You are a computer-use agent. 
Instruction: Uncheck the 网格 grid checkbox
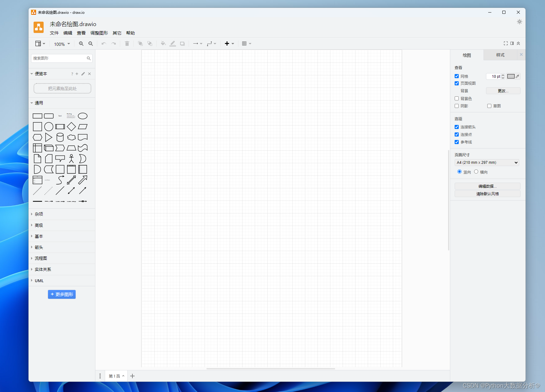pyautogui.click(x=457, y=76)
